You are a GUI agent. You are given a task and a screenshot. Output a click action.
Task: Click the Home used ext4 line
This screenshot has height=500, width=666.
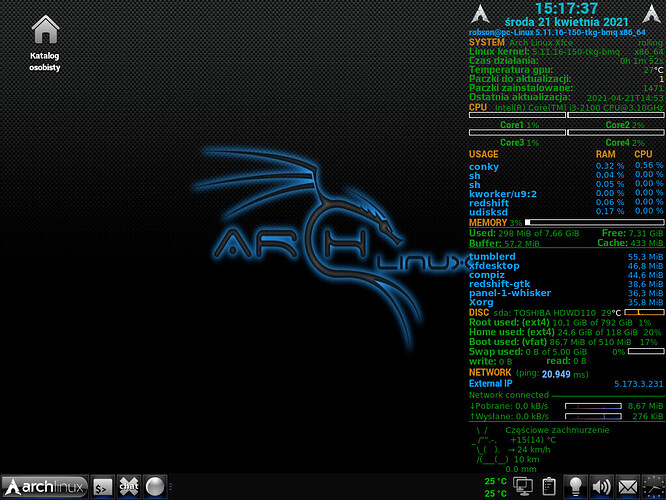pos(565,332)
